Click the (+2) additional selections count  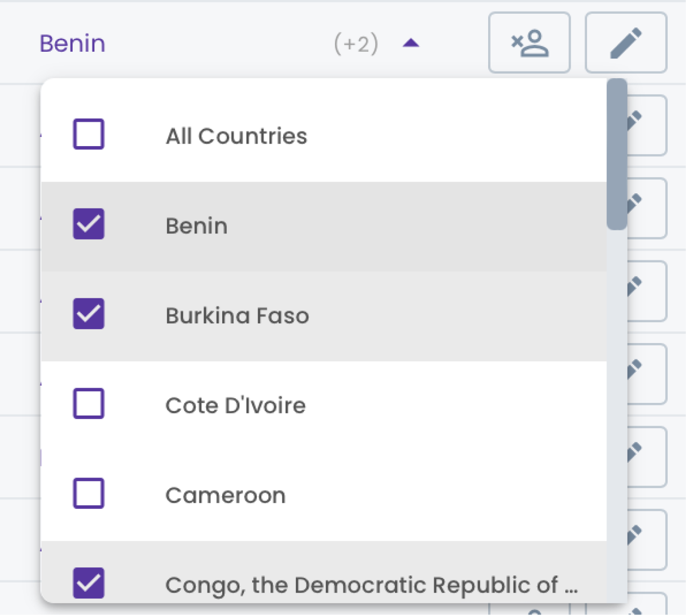tap(356, 44)
